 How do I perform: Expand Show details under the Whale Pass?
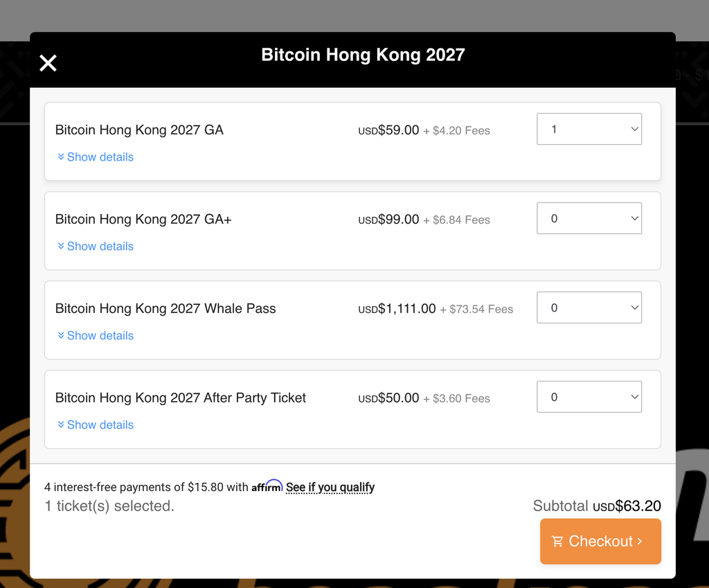[96, 336]
